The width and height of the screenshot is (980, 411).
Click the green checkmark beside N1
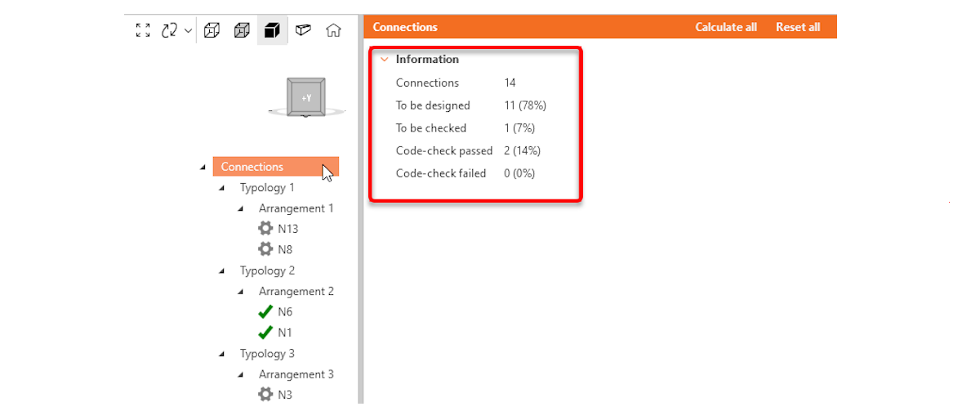tap(265, 333)
